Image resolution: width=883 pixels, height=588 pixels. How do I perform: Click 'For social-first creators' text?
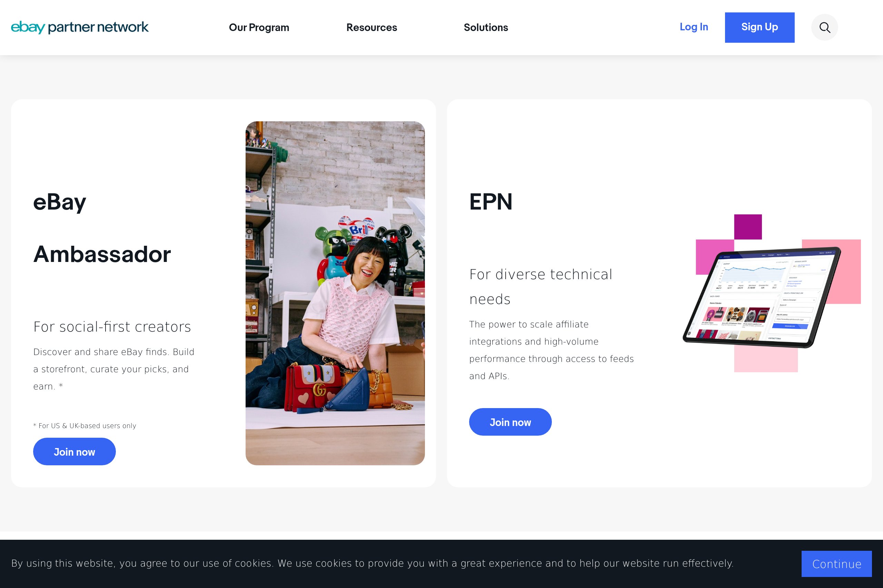(x=112, y=327)
